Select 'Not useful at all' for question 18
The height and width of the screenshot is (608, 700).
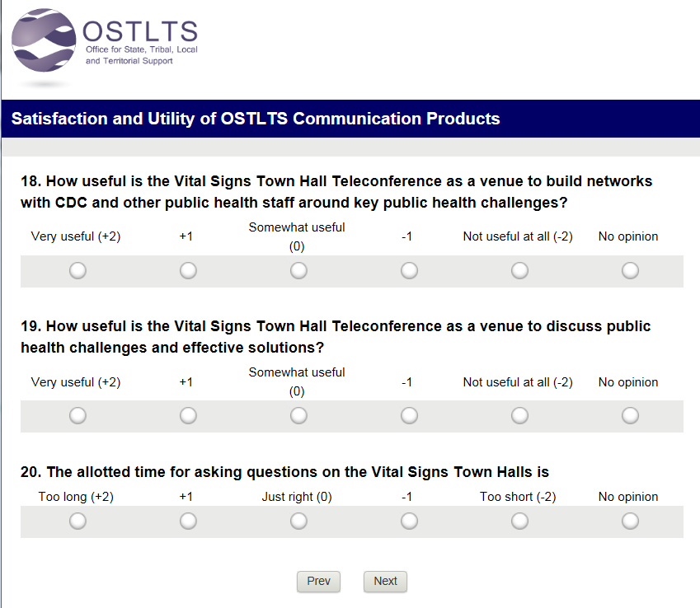coord(519,270)
